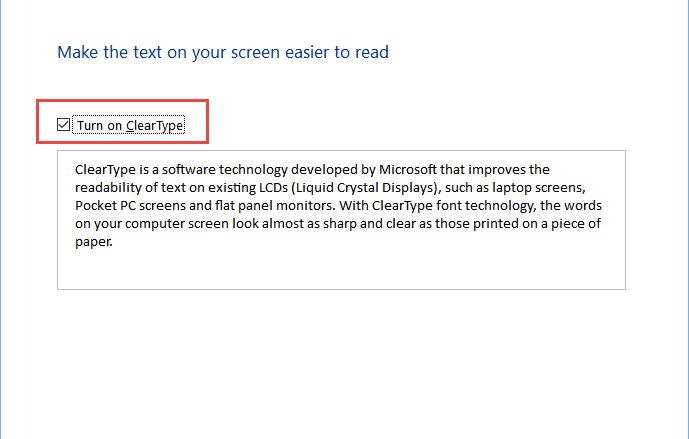Viewport: 689px width, 439px height.
Task: Click the words 'laptop screens' in the paragraph
Action: 538,188
